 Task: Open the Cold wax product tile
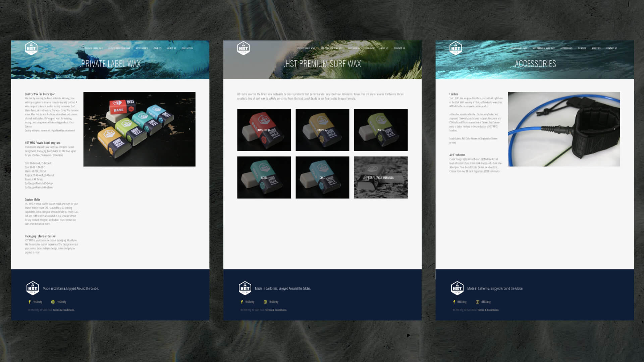[x=322, y=177]
